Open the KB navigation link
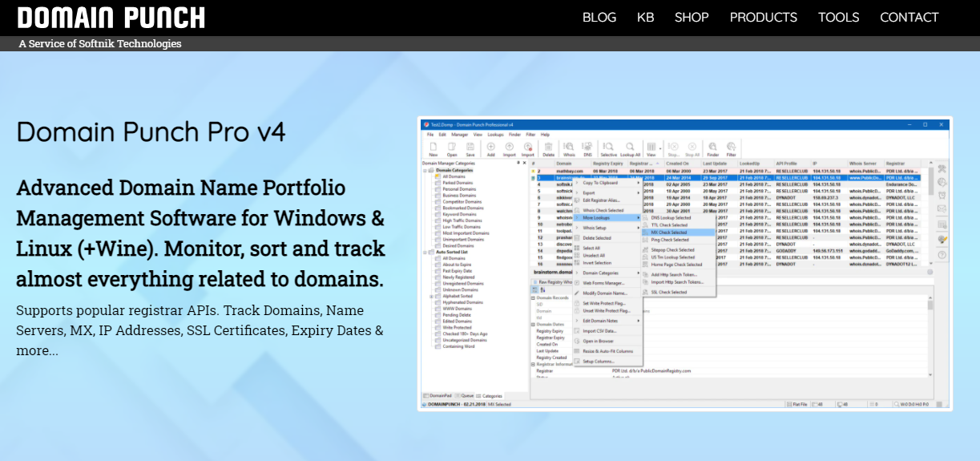The height and width of the screenshot is (461, 980). point(645,18)
